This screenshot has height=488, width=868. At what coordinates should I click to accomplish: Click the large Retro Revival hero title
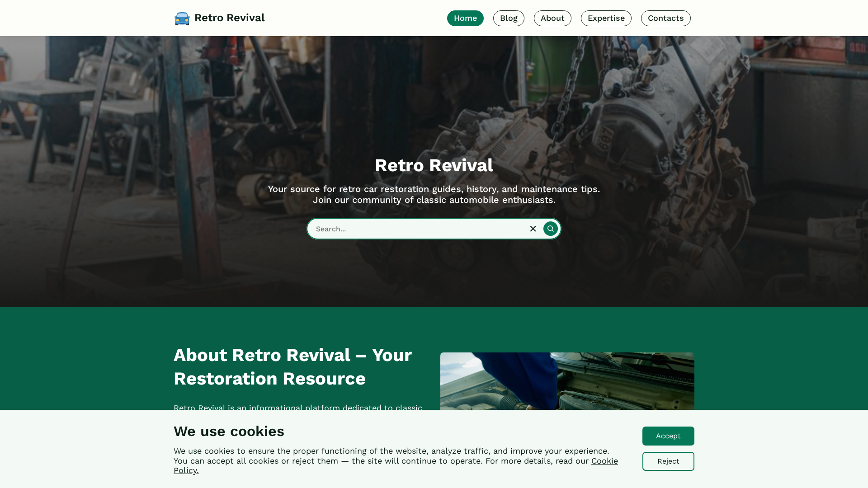coord(434,165)
